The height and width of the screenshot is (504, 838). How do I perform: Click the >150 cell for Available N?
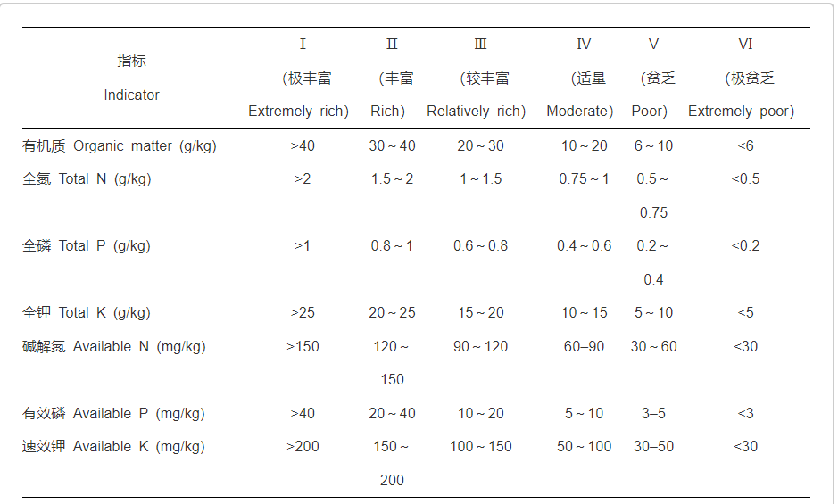pos(303,347)
